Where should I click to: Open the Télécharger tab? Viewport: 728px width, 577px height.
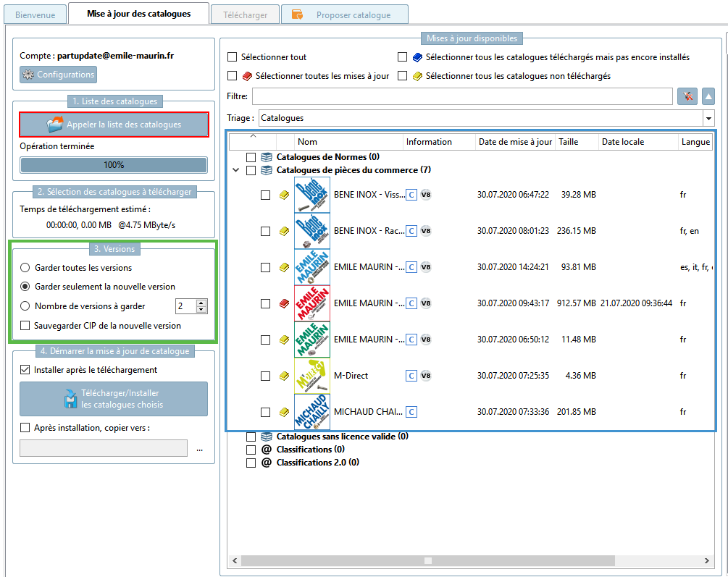pos(245,15)
